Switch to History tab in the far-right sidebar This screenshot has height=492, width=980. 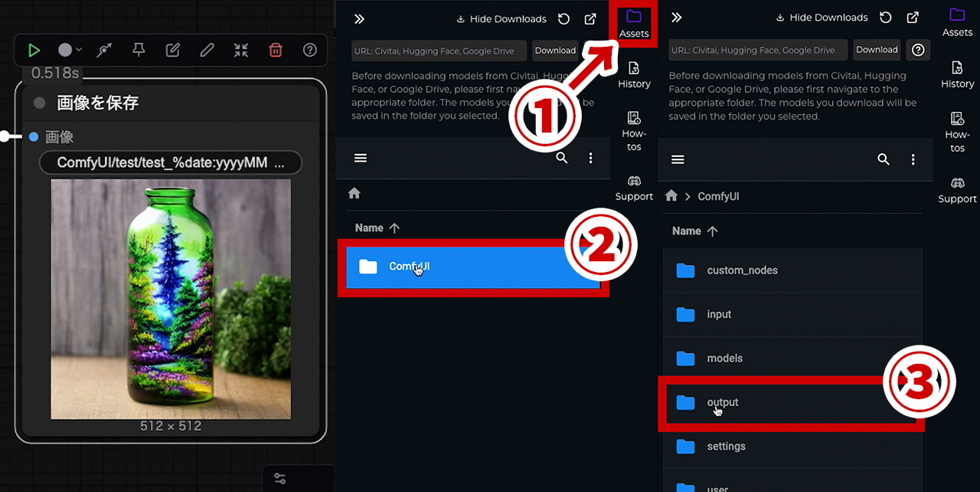[x=957, y=74]
